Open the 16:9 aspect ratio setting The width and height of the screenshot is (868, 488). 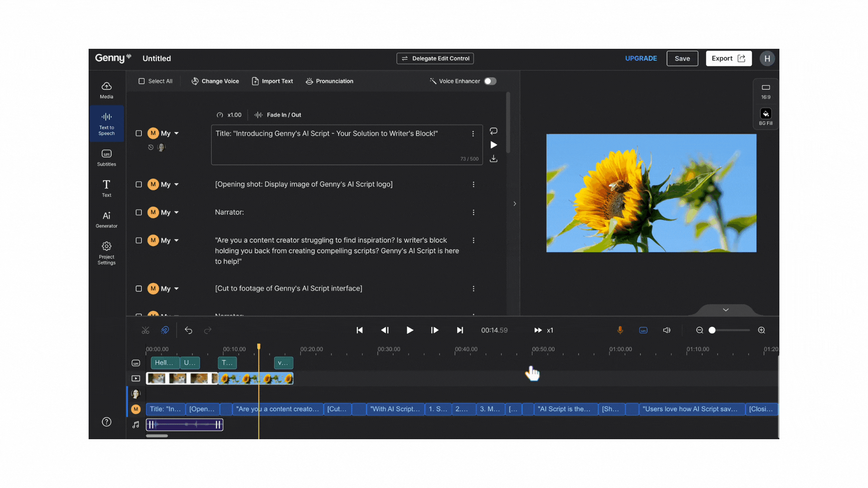[x=765, y=91]
